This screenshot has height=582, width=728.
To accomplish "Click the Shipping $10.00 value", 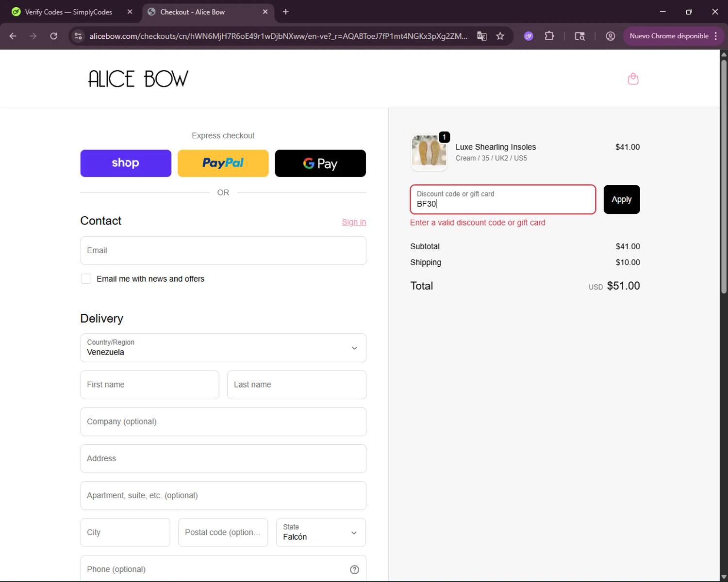I will coord(628,262).
